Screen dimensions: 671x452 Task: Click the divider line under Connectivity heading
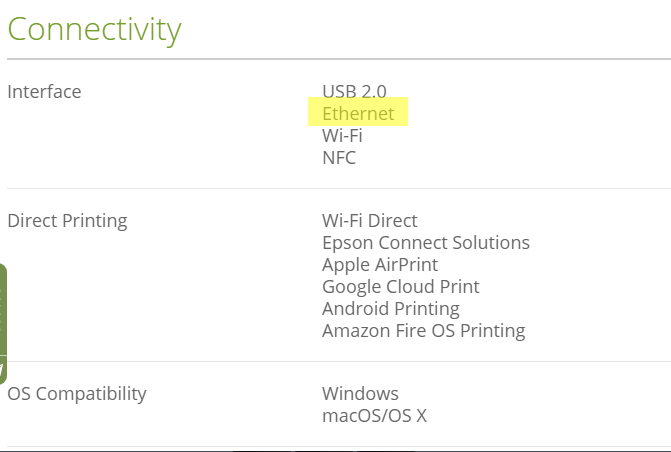tap(339, 59)
